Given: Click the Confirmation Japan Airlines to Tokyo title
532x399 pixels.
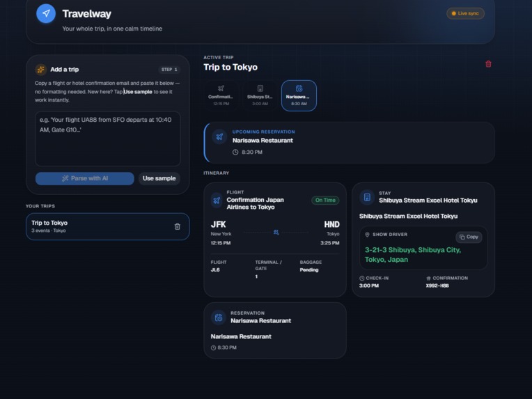Looking at the screenshot, I should pyautogui.click(x=255, y=203).
